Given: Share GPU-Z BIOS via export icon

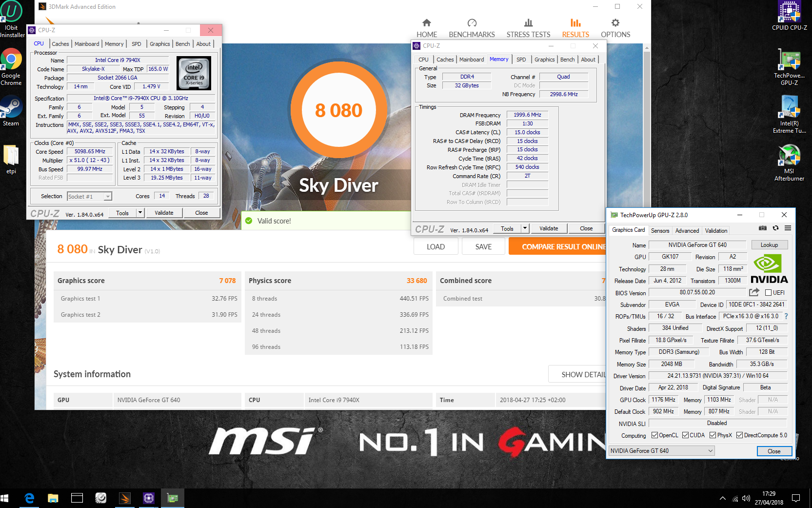Looking at the screenshot, I should pos(754,292).
